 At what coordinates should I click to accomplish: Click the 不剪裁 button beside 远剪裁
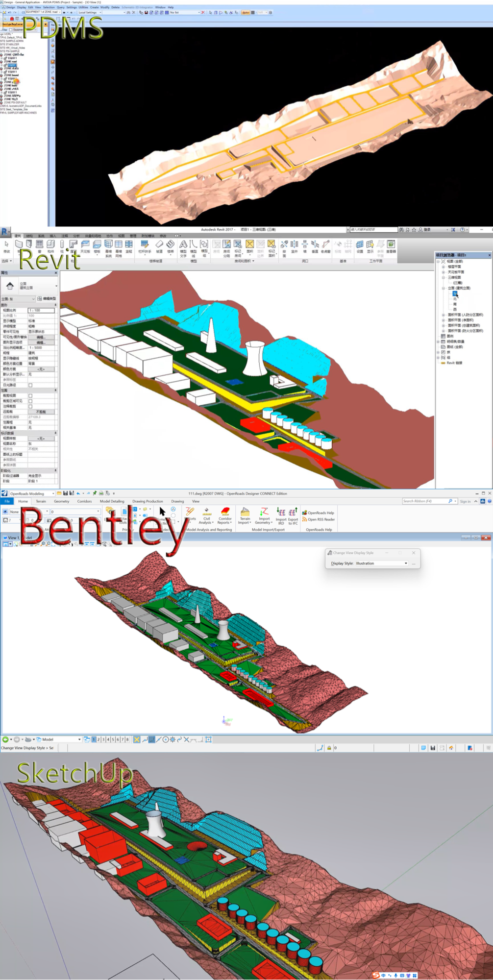41,412
